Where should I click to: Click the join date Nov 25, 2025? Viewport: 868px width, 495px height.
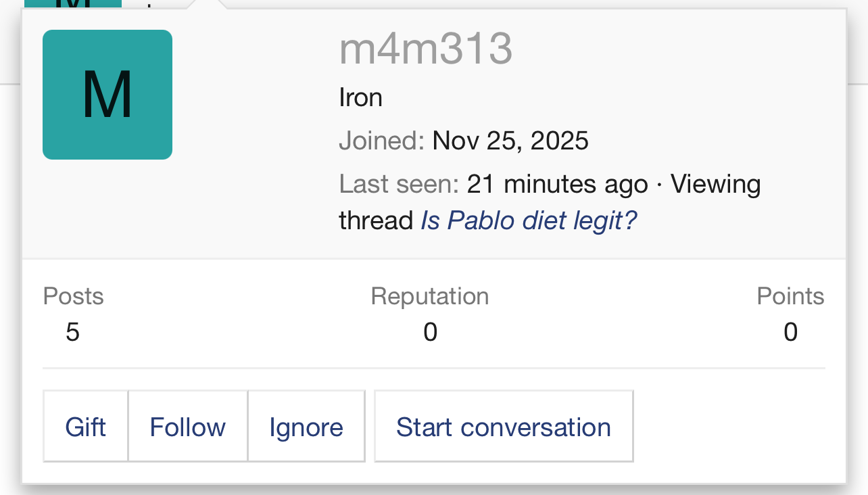[x=510, y=141]
